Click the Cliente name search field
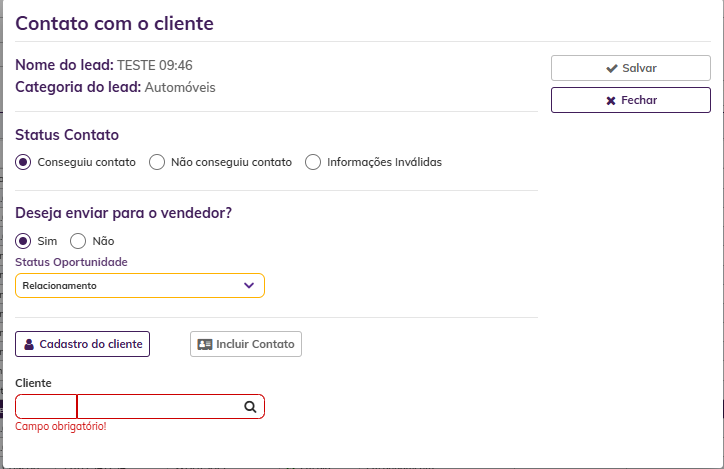The height and width of the screenshot is (469, 724). (x=160, y=407)
